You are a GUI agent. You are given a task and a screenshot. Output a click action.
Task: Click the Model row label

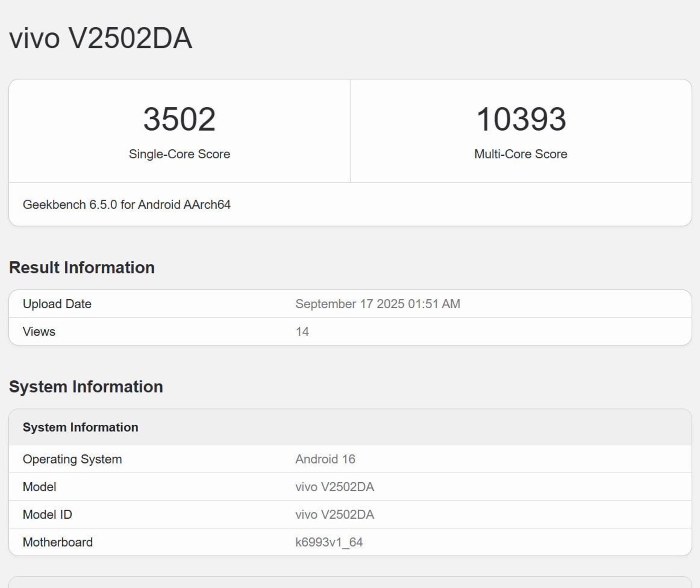point(39,487)
